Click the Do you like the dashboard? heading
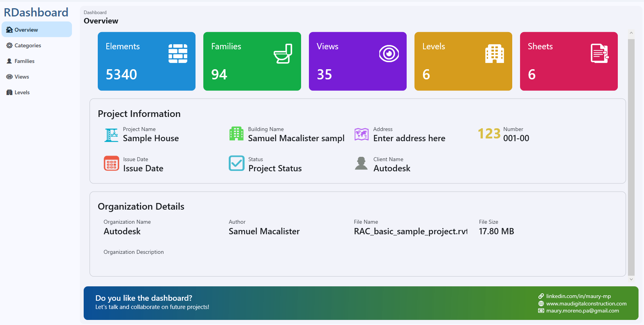Image resolution: width=644 pixels, height=325 pixels. pyautogui.click(x=144, y=298)
